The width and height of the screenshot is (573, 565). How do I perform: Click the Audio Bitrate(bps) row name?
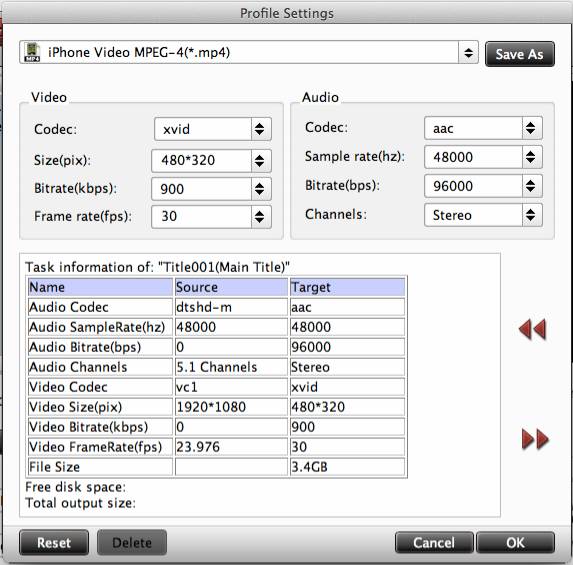[x=100, y=347]
